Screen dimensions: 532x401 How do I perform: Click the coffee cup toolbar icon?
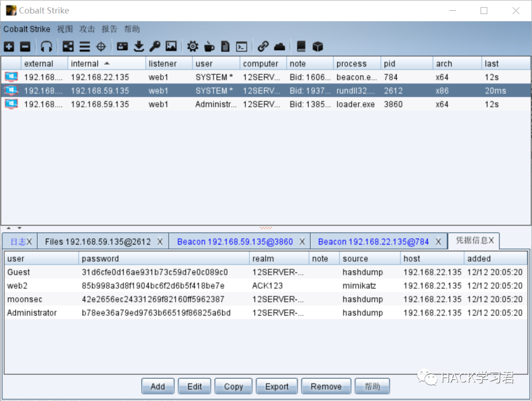coord(209,47)
